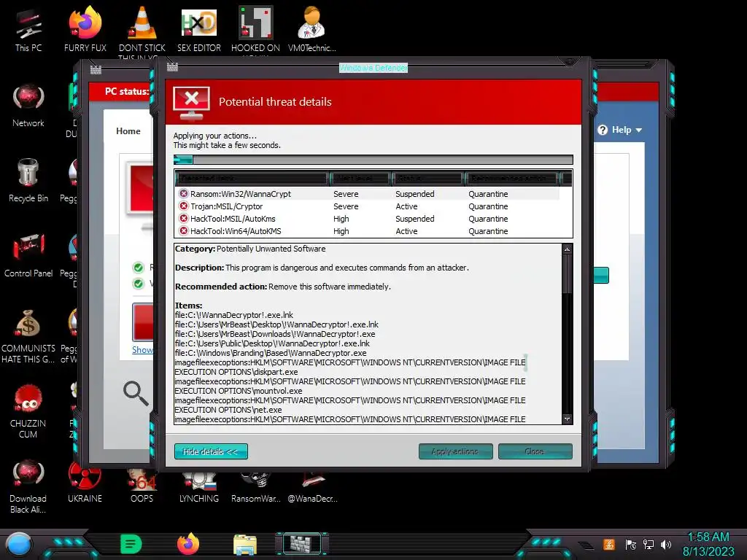The width and height of the screenshot is (747, 560).
Task: Click Quarantine action for Ransom:Win32/WannaCrypt
Action: point(488,194)
